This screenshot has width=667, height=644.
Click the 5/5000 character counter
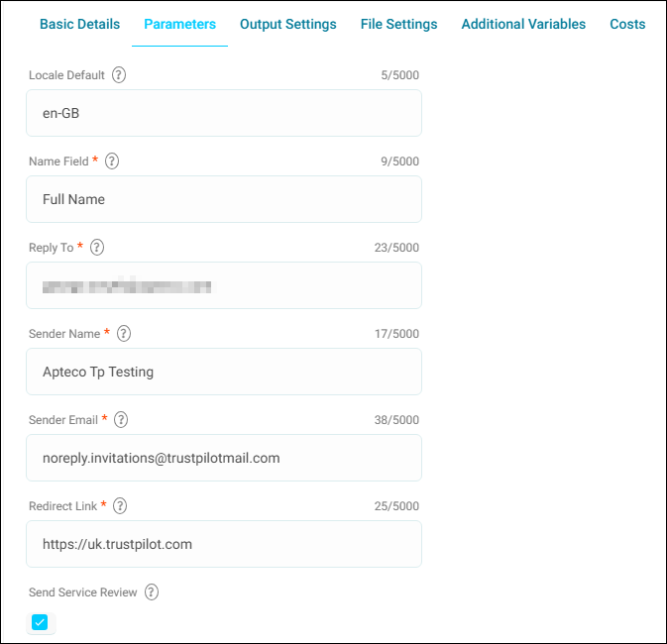399,75
